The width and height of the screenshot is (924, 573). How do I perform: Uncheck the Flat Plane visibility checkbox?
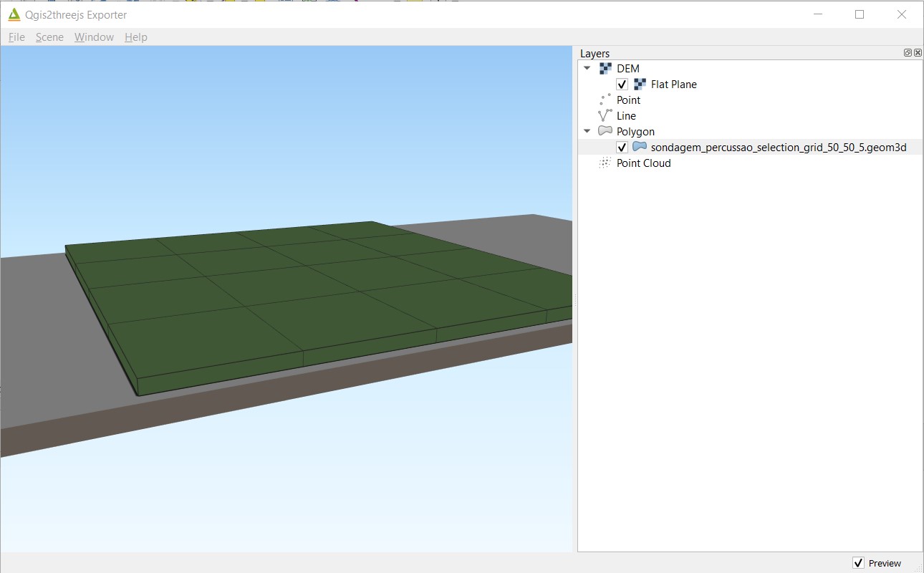click(x=622, y=84)
